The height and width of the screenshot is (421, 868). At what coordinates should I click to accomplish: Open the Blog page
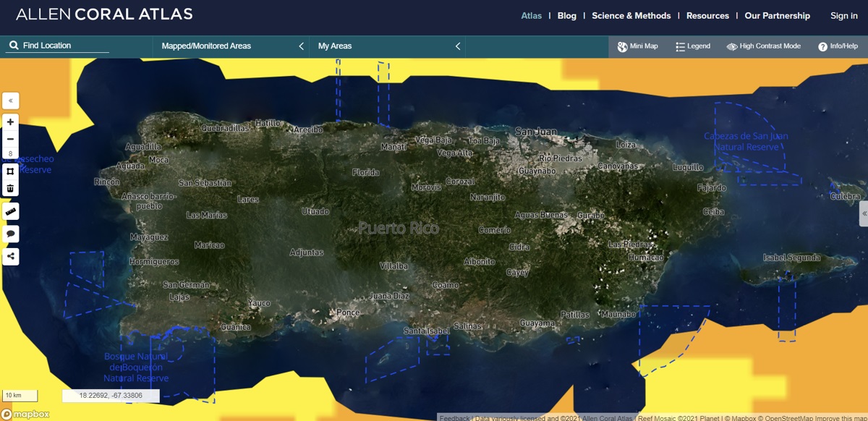pos(567,16)
